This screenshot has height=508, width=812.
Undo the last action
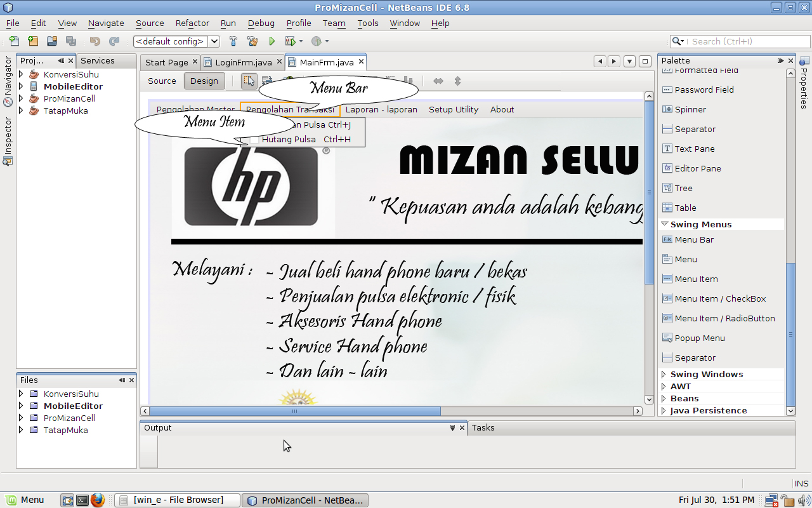tap(94, 41)
